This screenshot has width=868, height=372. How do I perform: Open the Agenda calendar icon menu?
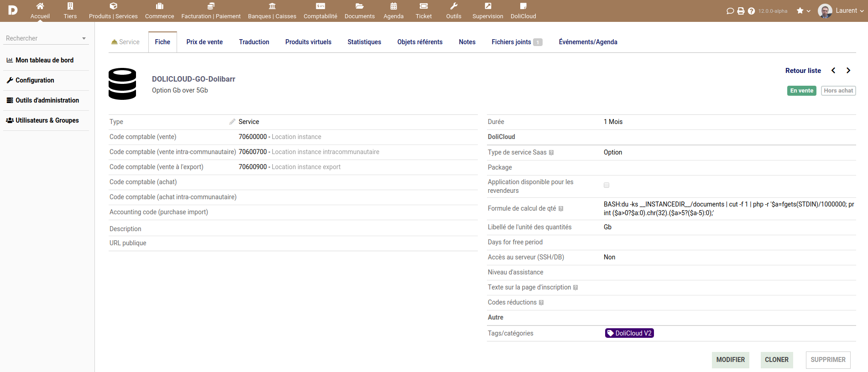pyautogui.click(x=393, y=6)
